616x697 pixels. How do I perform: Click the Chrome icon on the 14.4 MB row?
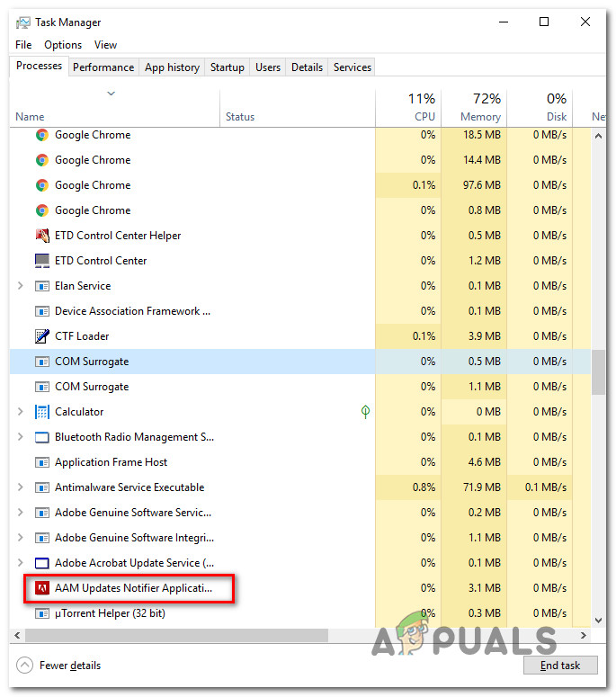[x=42, y=159]
